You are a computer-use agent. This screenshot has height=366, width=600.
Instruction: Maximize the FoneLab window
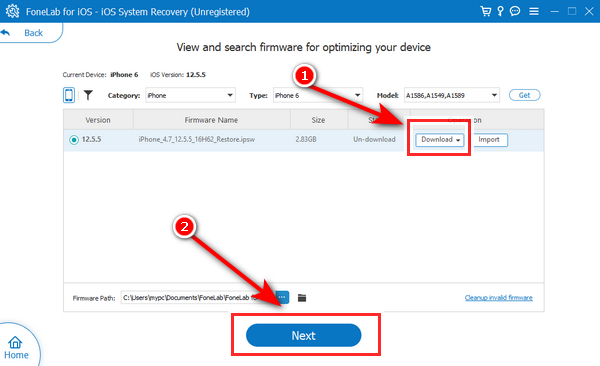572,11
